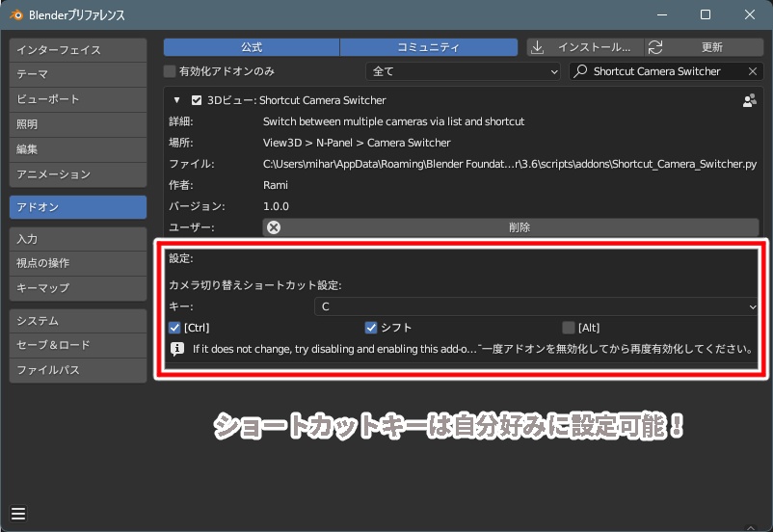Open the 入力 section
Screen dimensions: 773x532
click(78, 239)
